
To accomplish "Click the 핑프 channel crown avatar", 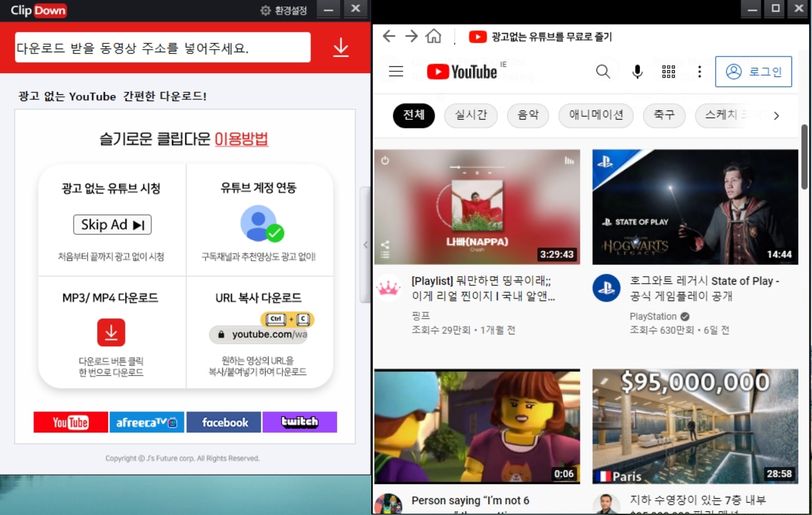I will 389,288.
